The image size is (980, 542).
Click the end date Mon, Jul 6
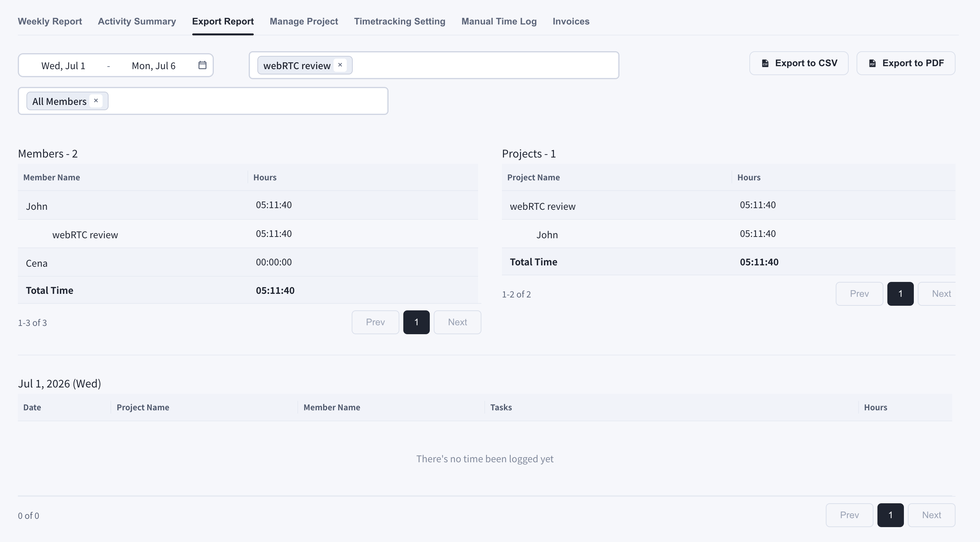[x=154, y=66]
